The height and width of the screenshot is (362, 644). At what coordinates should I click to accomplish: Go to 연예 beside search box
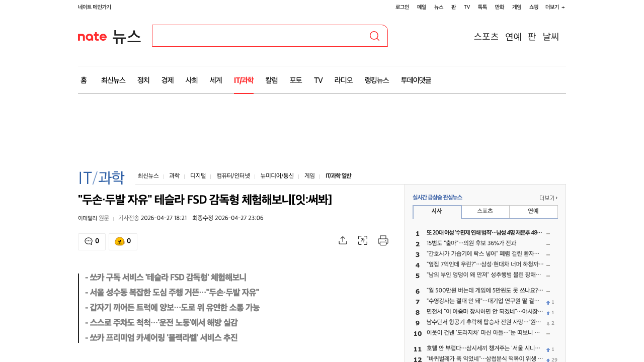click(513, 36)
